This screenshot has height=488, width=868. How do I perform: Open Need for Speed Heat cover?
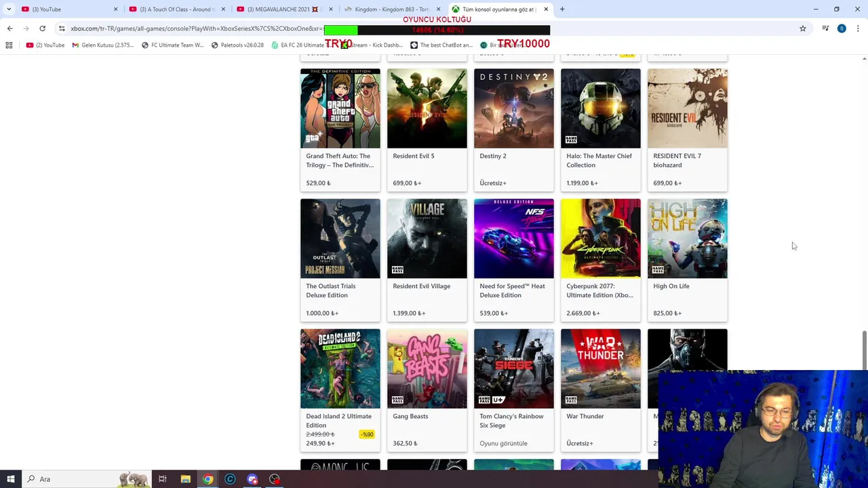[514, 239]
